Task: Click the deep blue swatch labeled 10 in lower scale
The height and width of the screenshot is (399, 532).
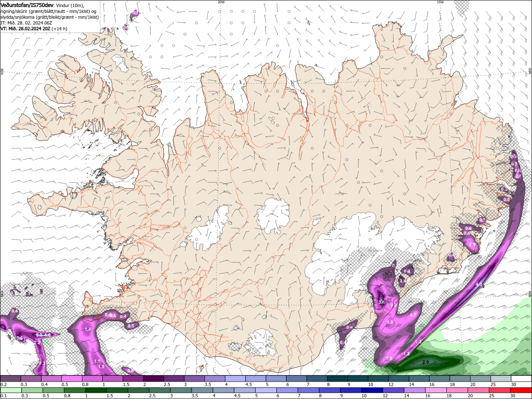Action: click(372, 390)
